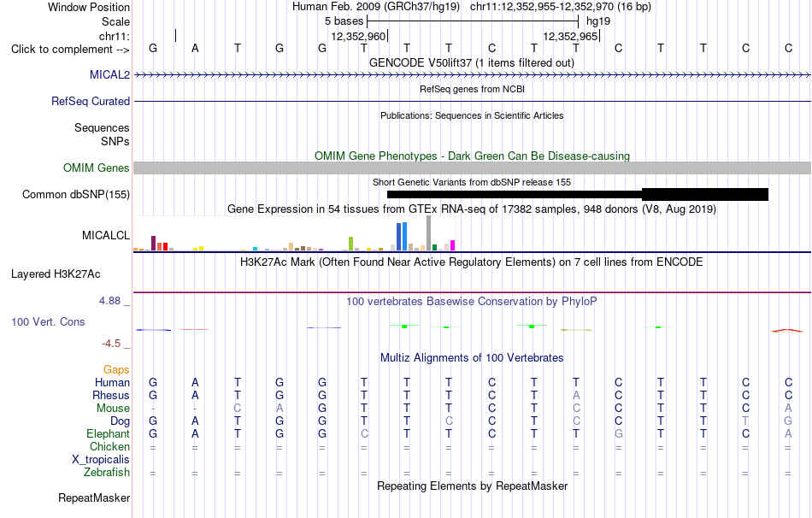Screen dimensions: 812x518
Task: Click the Elephant species row label
Action: pos(108,434)
